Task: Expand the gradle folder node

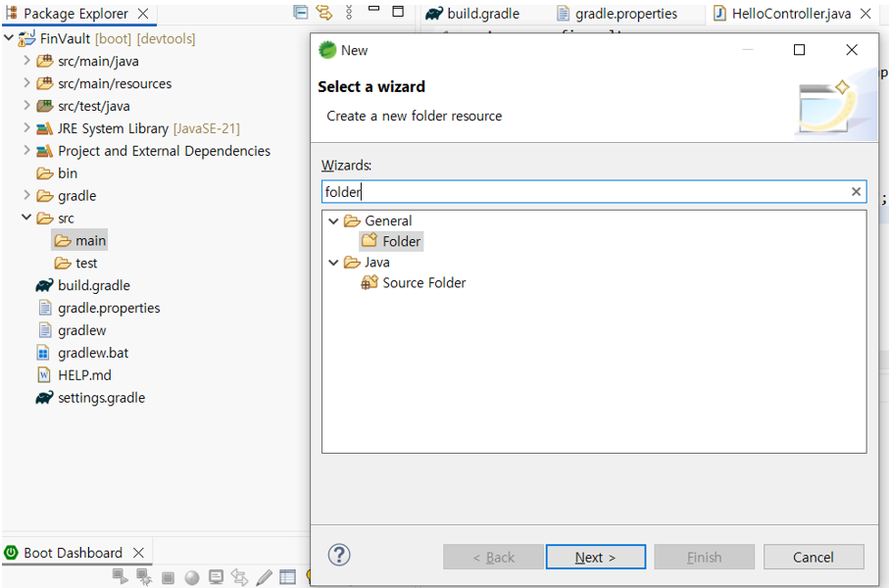Action: 26,195
